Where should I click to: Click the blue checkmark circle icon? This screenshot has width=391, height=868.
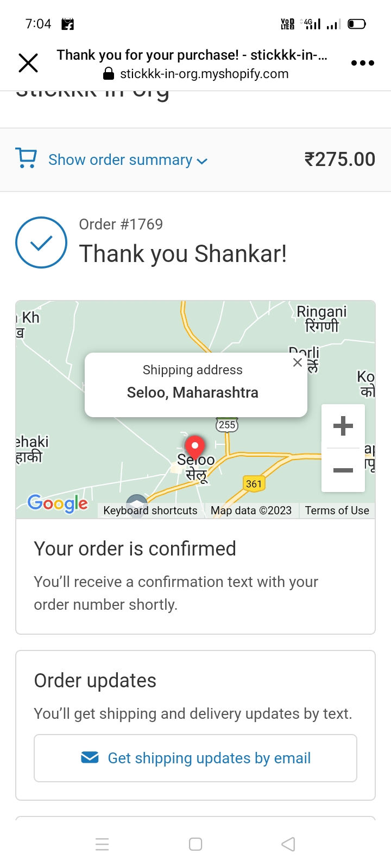tap(41, 242)
